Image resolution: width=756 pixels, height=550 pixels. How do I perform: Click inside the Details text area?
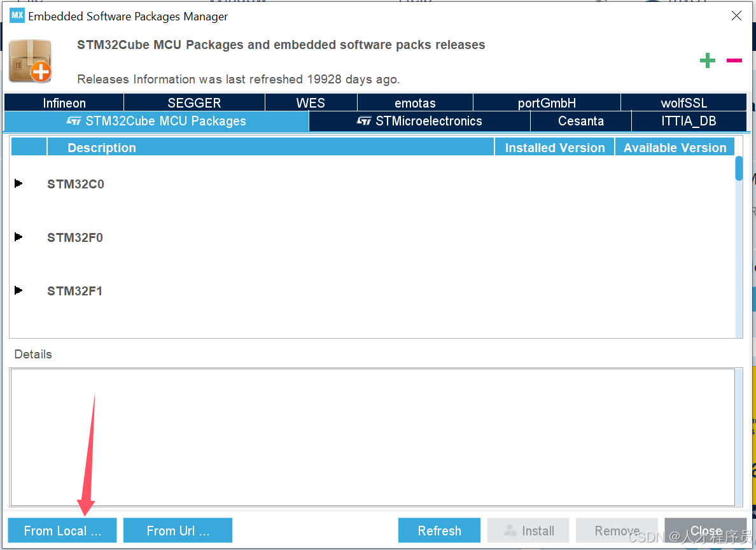373,437
